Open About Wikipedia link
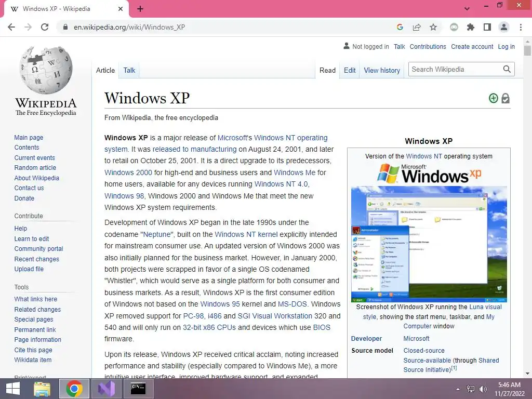This screenshot has width=532, height=399. (x=37, y=178)
